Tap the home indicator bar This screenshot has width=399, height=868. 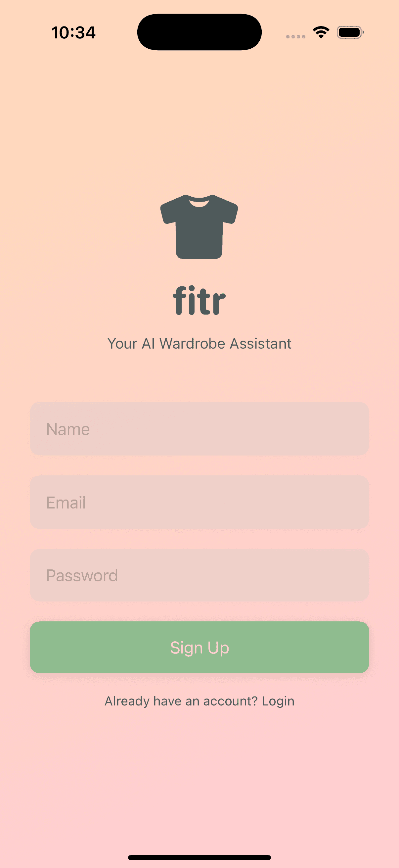coord(199,856)
